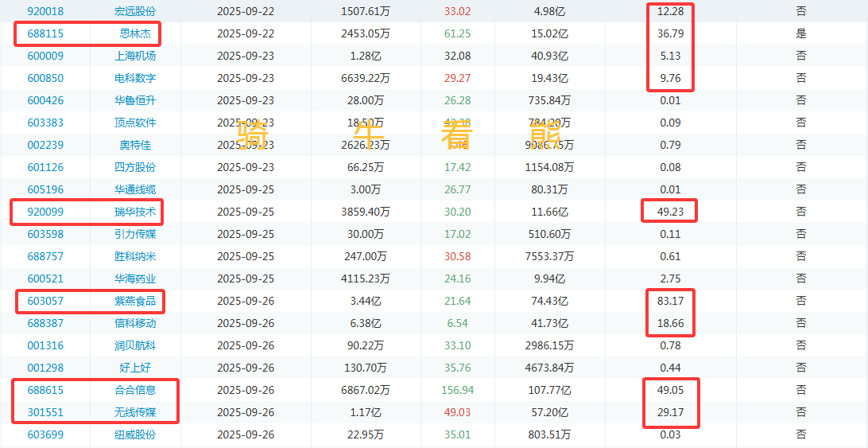Image resolution: width=868 pixels, height=448 pixels.
Task: Open stock code 605196 link
Action: click(x=45, y=189)
